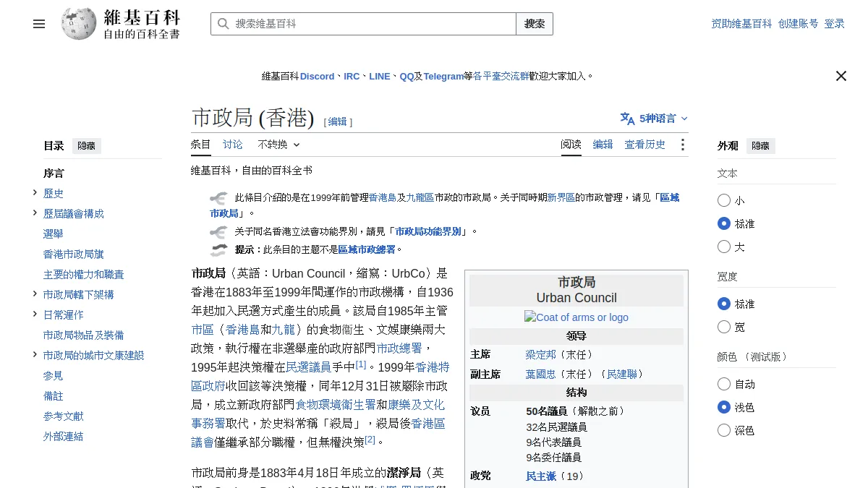Open the 市政局功能界別 link

[428, 232]
